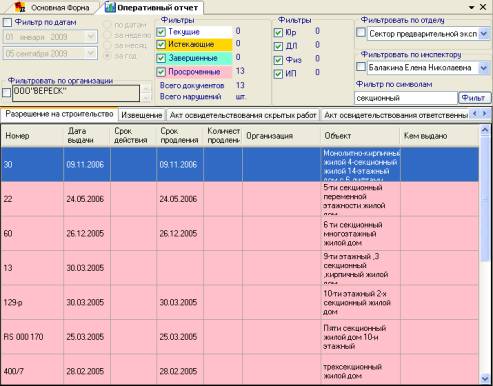Screen dimensions: 493x386
Task: Sort by the Кем выдано column header
Action: (439, 136)
